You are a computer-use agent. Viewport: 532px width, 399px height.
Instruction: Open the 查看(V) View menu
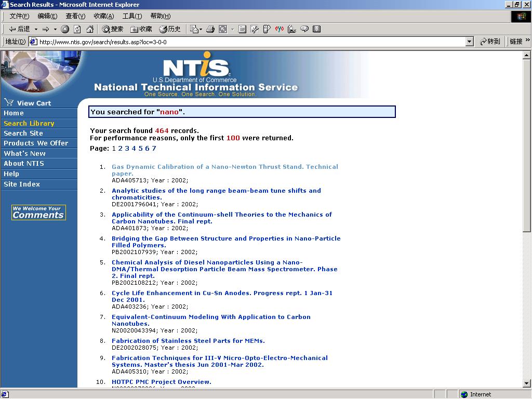75,16
